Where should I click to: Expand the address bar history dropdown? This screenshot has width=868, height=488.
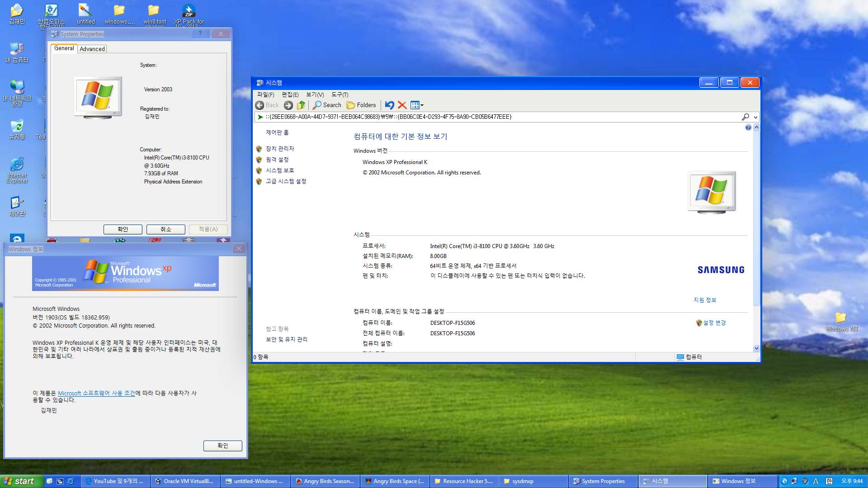tap(755, 117)
